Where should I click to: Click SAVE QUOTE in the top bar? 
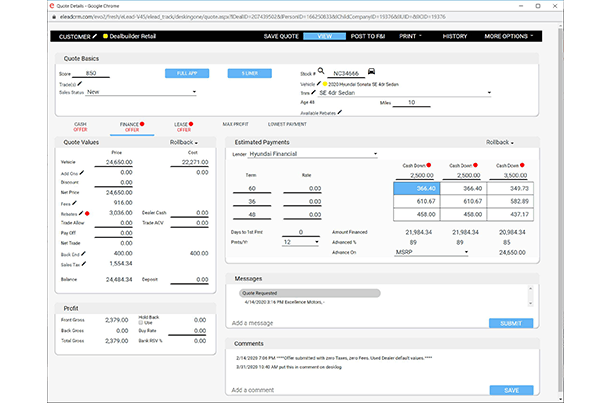pos(281,36)
